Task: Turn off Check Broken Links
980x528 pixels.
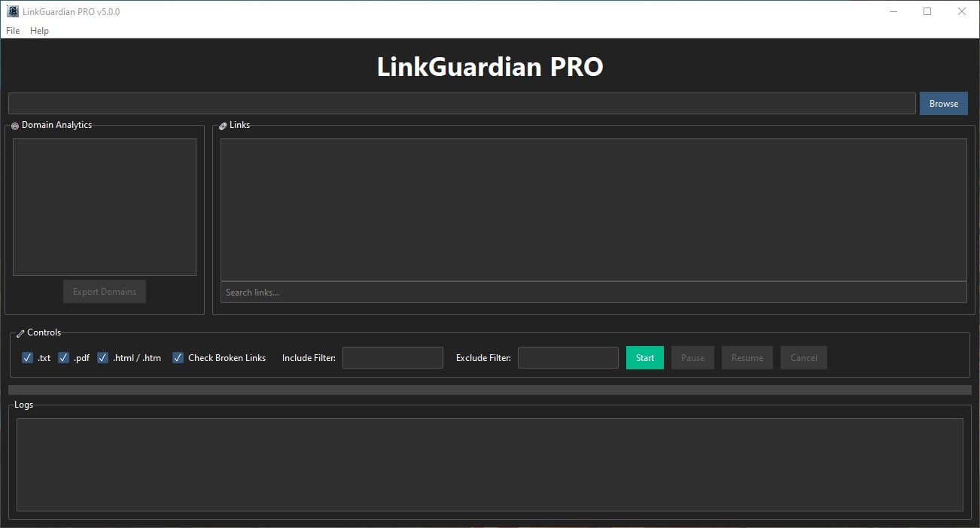Action: click(178, 358)
